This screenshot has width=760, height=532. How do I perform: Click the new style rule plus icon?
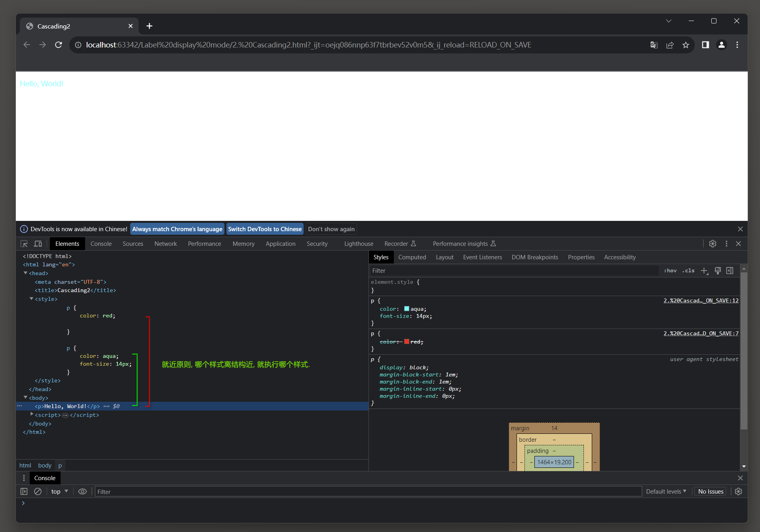[705, 271]
